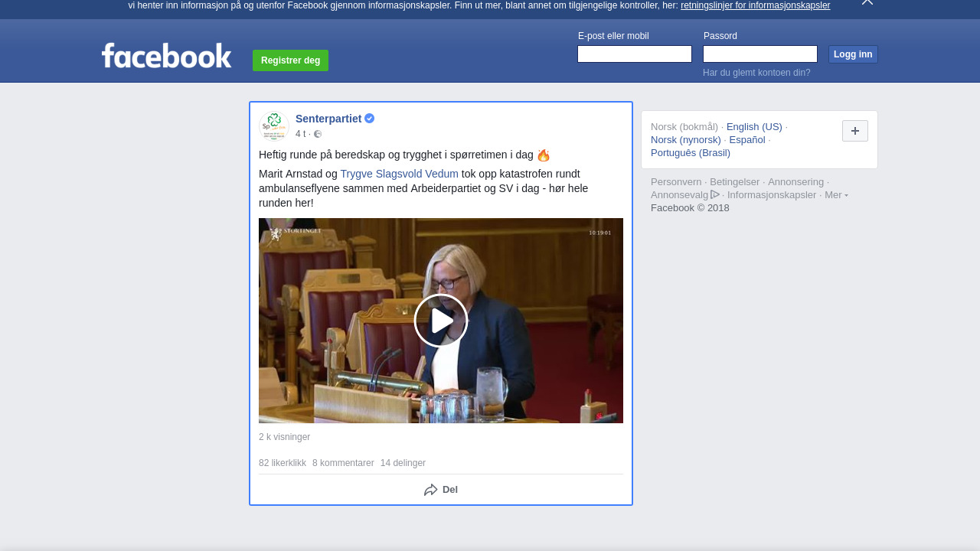Click the Logg inn button
This screenshot has height=551, width=980.
tap(853, 54)
